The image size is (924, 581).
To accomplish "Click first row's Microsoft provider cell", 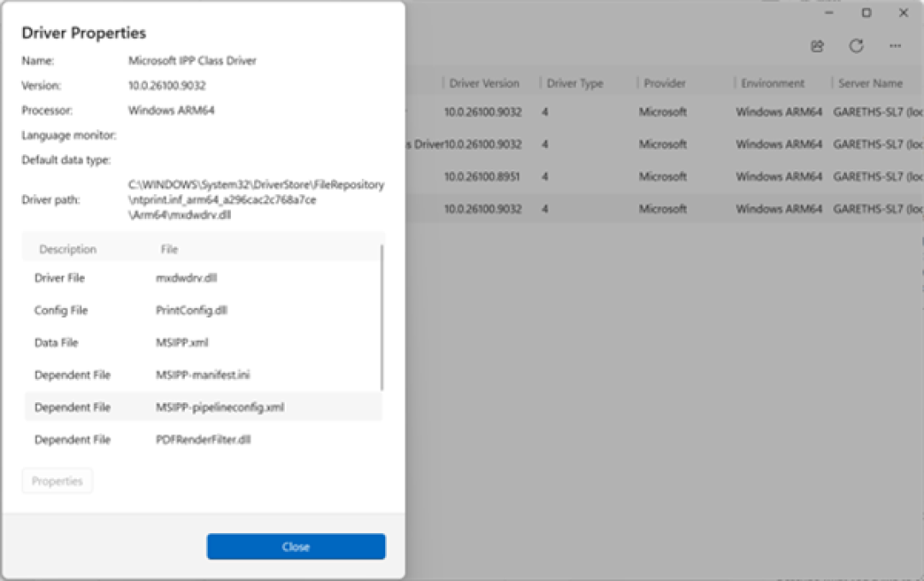I will (663, 111).
